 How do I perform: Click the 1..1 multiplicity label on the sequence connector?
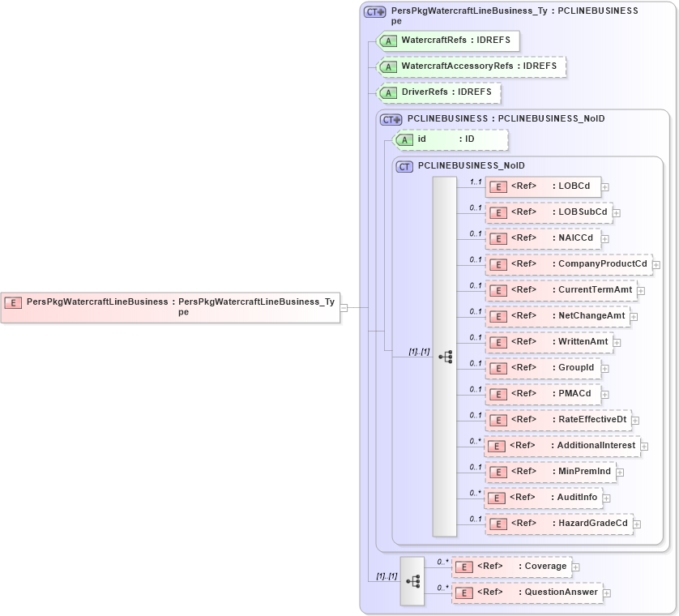click(x=420, y=350)
